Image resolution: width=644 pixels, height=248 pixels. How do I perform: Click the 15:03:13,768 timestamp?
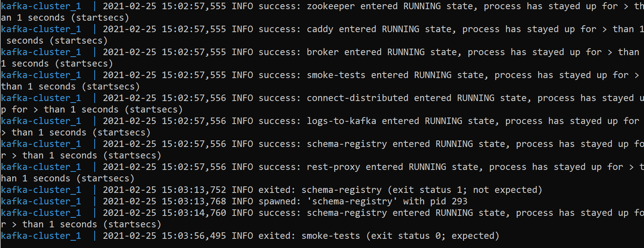(194, 201)
